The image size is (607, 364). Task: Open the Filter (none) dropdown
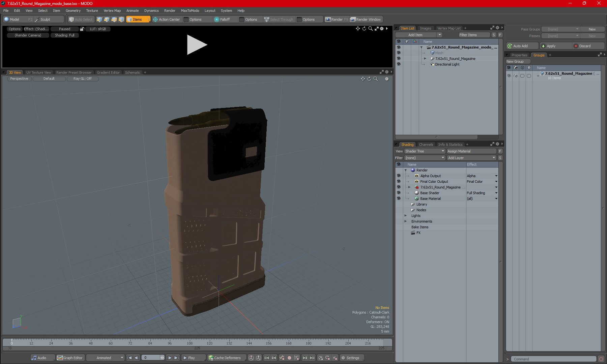[x=425, y=158]
